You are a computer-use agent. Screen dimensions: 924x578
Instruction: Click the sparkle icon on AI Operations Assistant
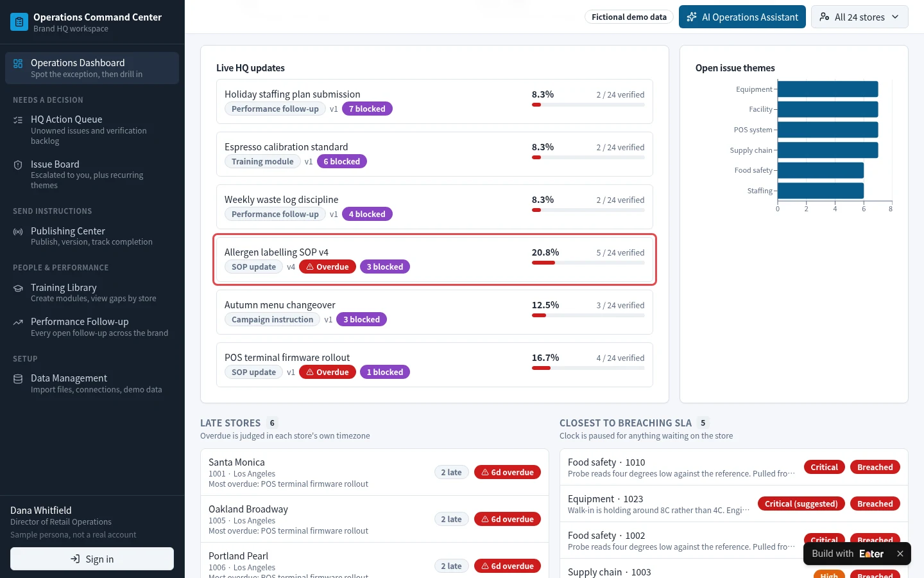click(692, 17)
